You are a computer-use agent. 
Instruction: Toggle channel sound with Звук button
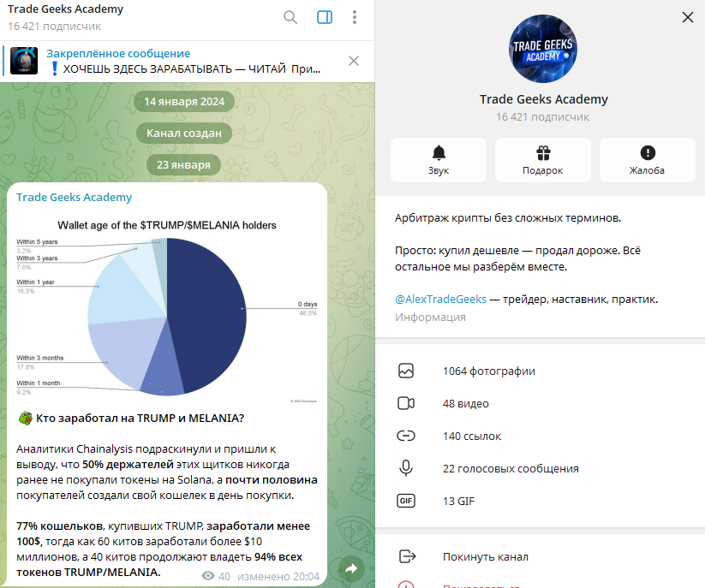point(439,160)
